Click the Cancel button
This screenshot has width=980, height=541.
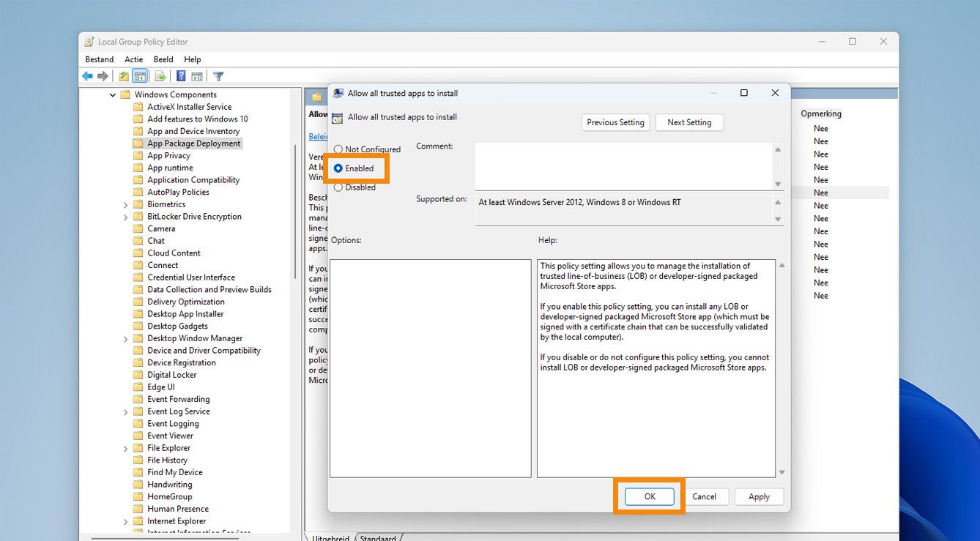click(705, 496)
